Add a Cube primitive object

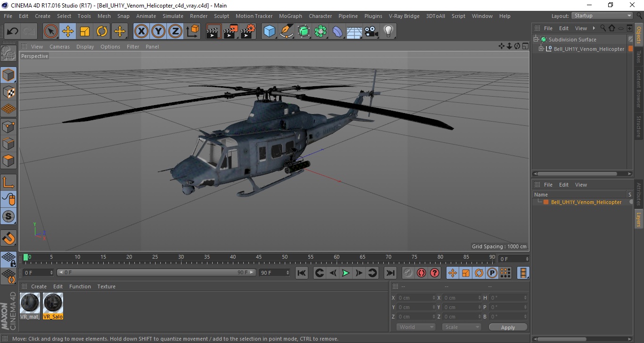(269, 32)
